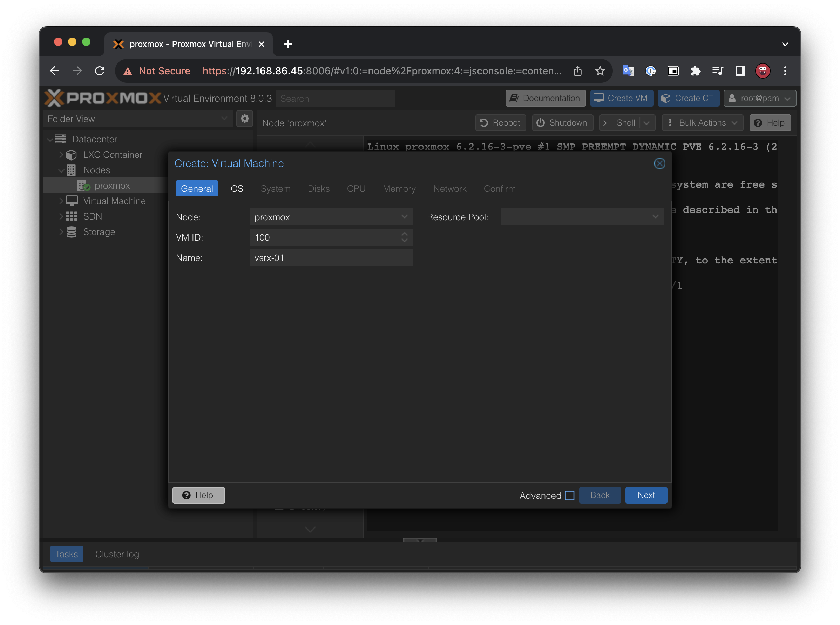Click the Google Translate extension icon
This screenshot has height=625, width=840.
(628, 71)
